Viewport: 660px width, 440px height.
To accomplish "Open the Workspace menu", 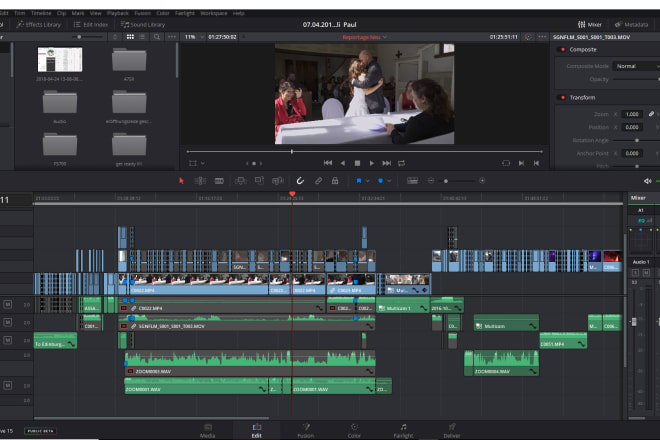I will tap(214, 13).
